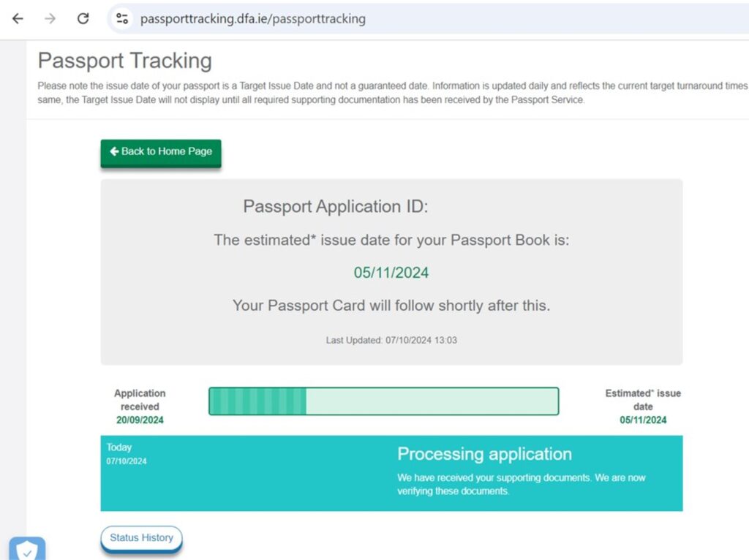The image size is (749, 560).
Task: Click the Processing application status heading
Action: click(484, 454)
